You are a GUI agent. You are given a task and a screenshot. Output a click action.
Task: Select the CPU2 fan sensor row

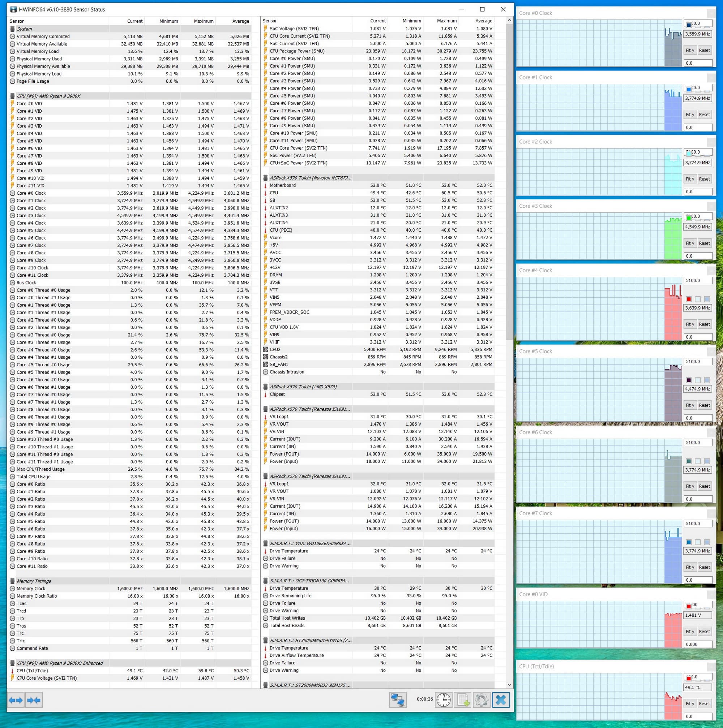(275, 349)
